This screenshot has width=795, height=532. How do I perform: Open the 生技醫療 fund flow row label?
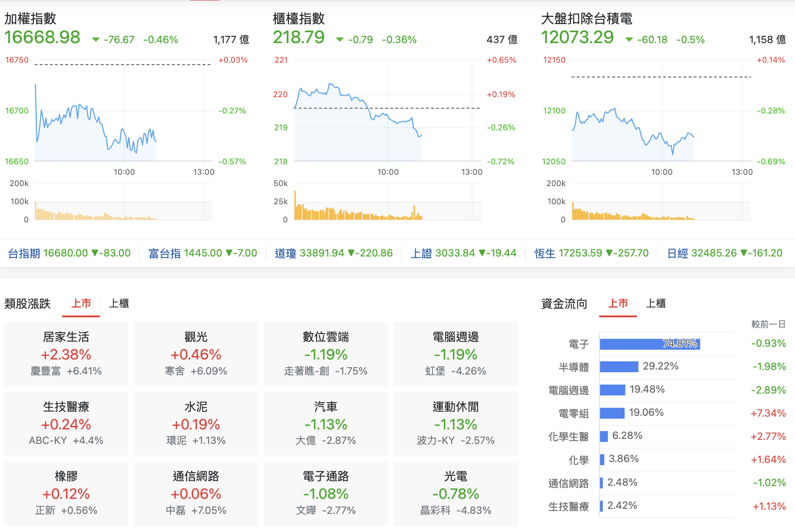coord(568,507)
